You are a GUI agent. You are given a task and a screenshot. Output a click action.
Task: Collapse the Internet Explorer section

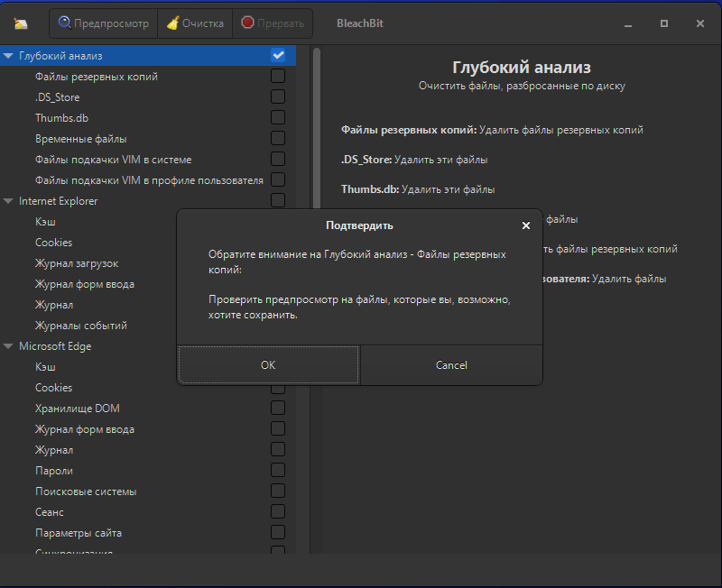pos(8,201)
